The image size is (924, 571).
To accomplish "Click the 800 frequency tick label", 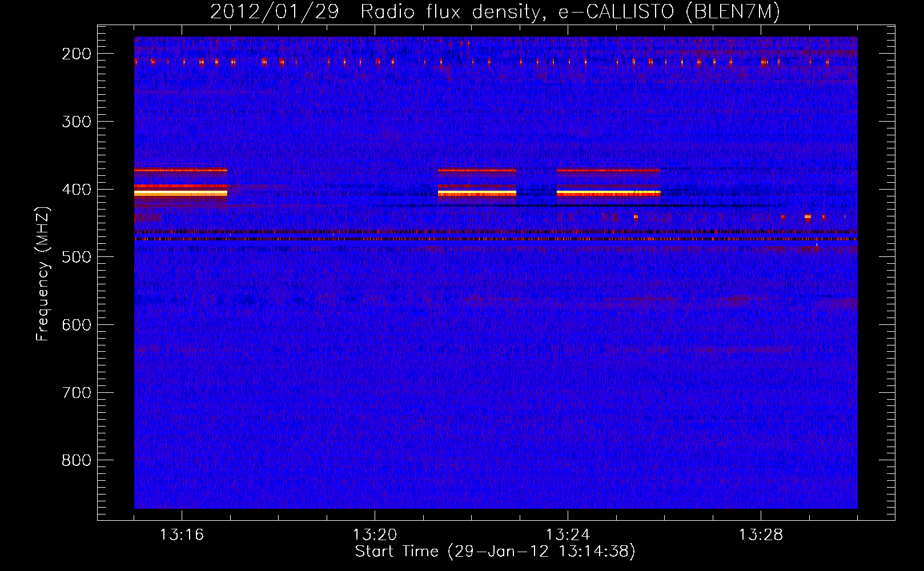I will tap(77, 460).
